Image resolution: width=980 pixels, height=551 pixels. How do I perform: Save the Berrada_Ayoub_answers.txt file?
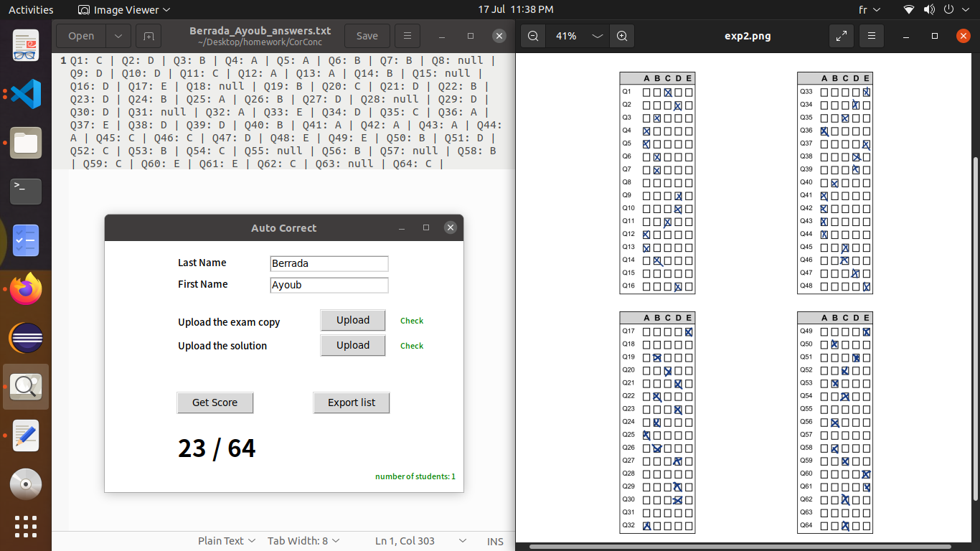367,36
